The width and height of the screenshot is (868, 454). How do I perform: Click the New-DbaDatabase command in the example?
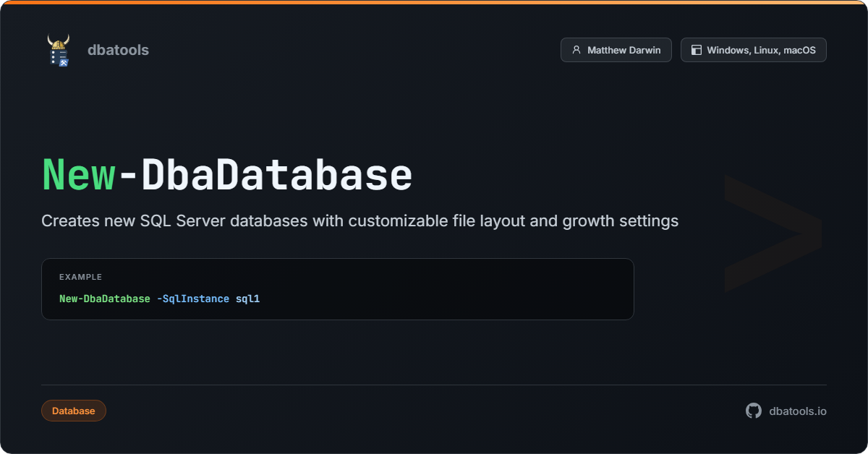point(105,299)
